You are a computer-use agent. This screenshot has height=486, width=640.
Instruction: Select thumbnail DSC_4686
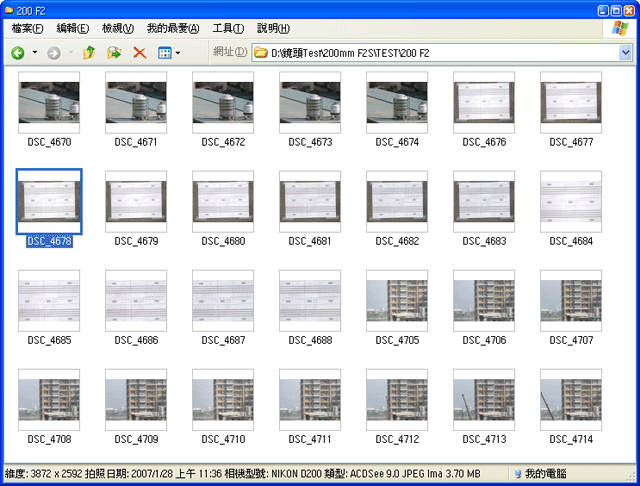[x=136, y=301]
